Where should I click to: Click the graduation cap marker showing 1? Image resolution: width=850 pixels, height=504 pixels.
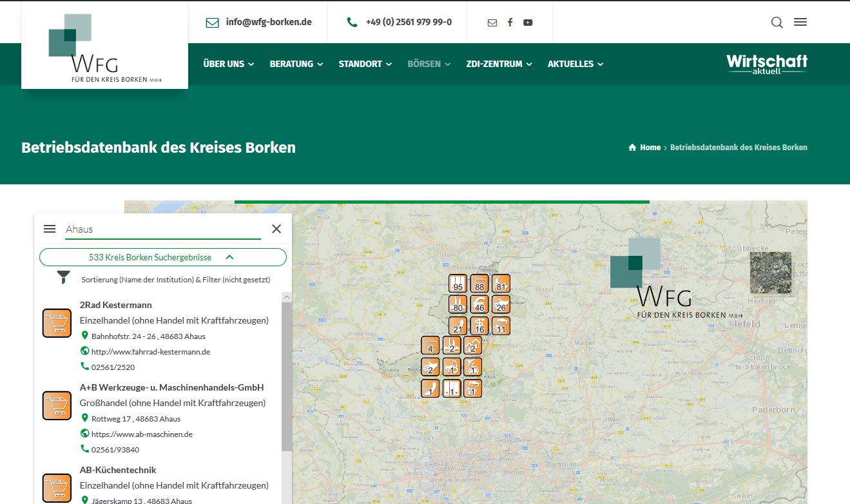(473, 388)
